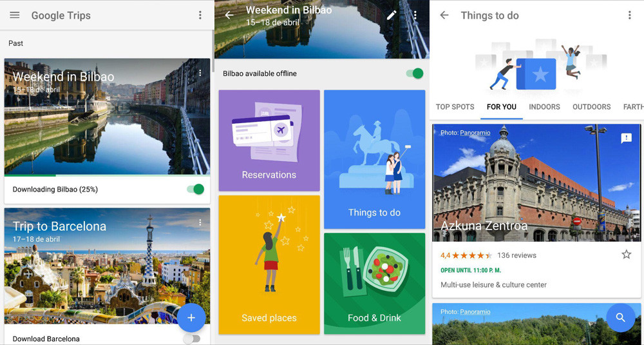Switch to the TOP SPOTS tab

pos(455,107)
